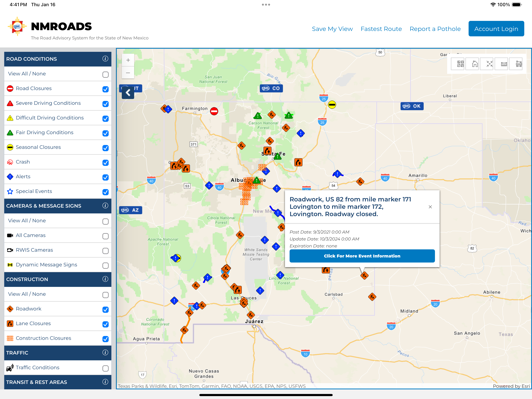Open the Oklahoma 511 link badge
532x399 pixels.
412,106
